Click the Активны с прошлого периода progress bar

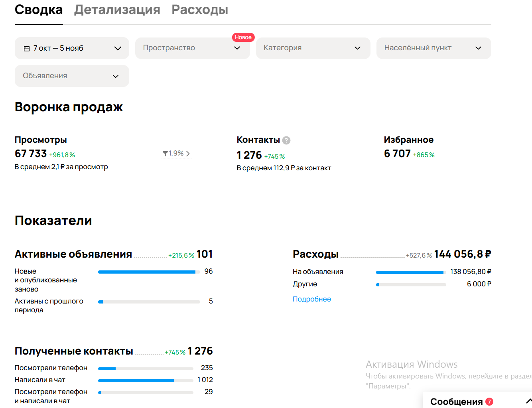click(x=149, y=302)
